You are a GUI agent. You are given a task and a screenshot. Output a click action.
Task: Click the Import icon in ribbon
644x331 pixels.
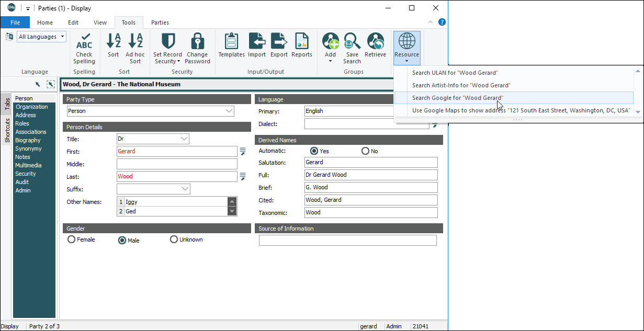click(x=257, y=42)
